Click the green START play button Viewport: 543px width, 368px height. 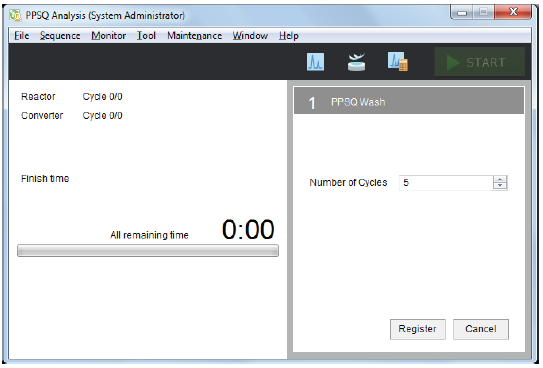point(480,62)
